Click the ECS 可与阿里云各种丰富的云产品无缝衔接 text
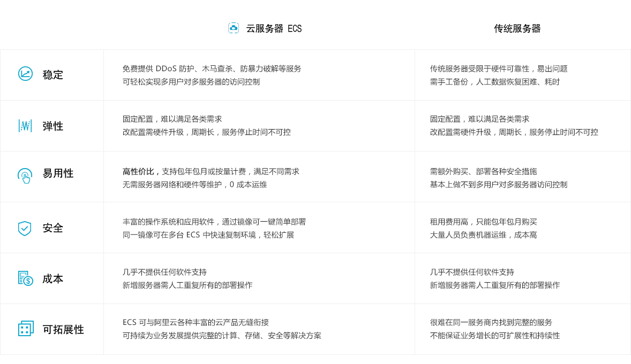 (x=196, y=322)
